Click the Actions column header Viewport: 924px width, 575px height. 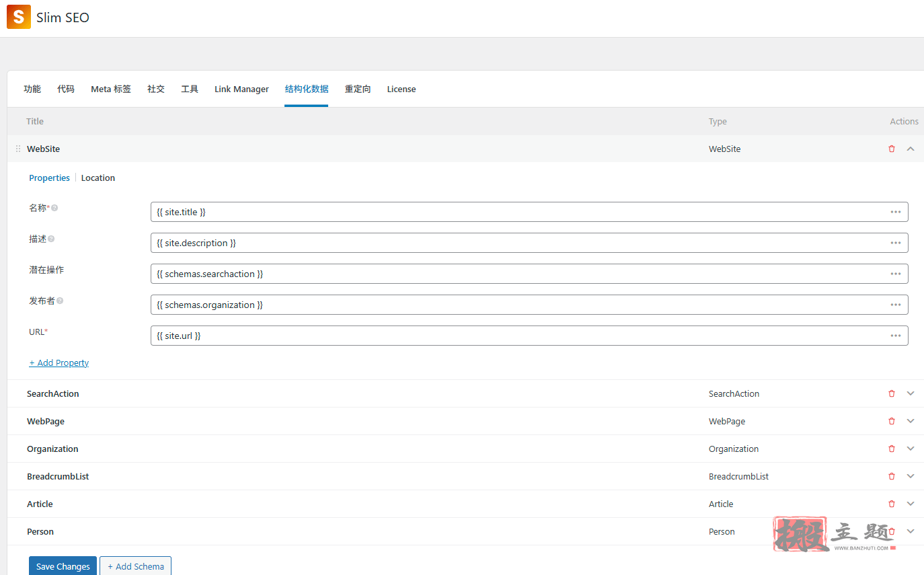904,121
